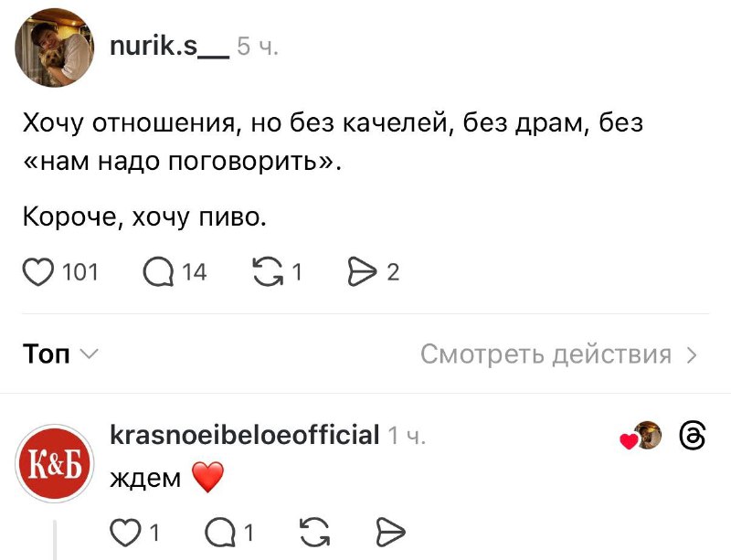Screen dimensions: 731x560
Task: View the 101 likes count
Action: point(79,271)
